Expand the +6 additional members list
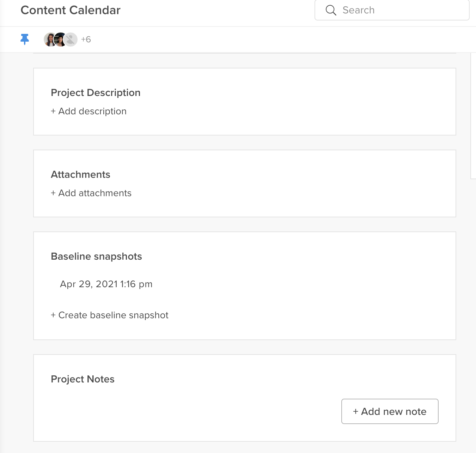Viewport: 476px width, 453px height. pos(86,40)
